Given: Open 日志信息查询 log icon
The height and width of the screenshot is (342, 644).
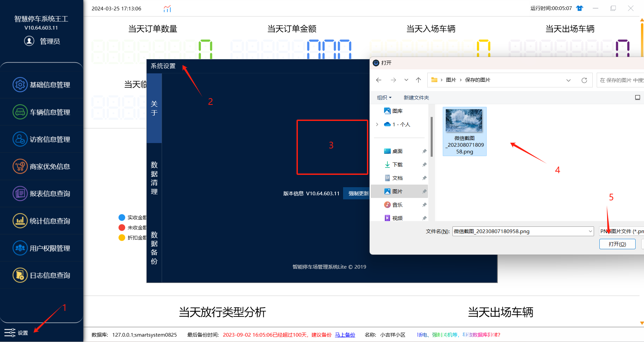Looking at the screenshot, I should click(x=20, y=275).
